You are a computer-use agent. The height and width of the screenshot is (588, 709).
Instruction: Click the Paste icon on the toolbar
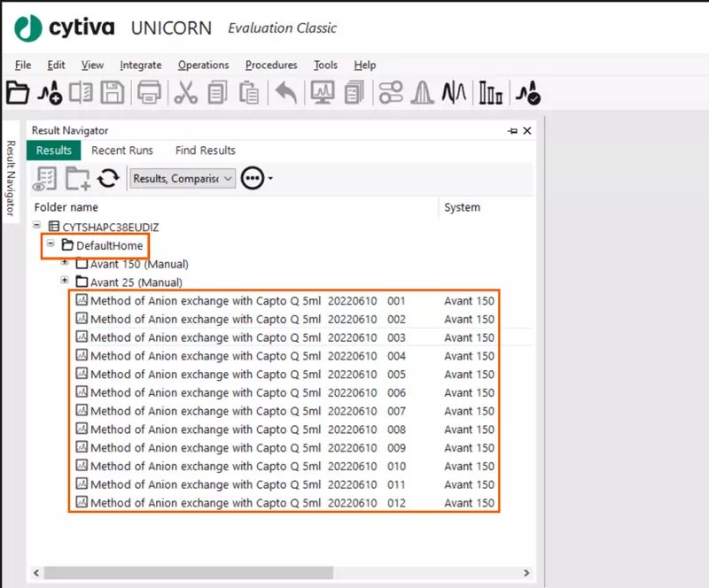[x=251, y=92]
